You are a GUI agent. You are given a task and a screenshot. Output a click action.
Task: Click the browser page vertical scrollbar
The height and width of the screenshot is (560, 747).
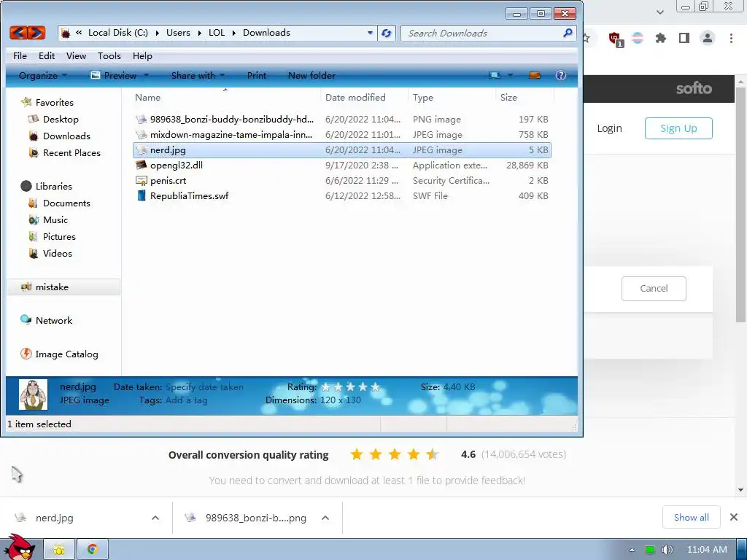(741, 204)
